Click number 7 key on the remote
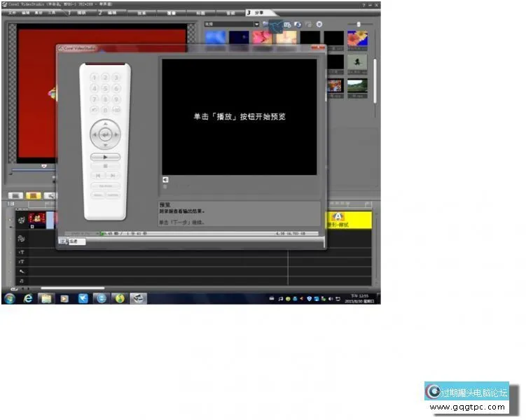Screen dimensions: 526x420 click(95, 99)
